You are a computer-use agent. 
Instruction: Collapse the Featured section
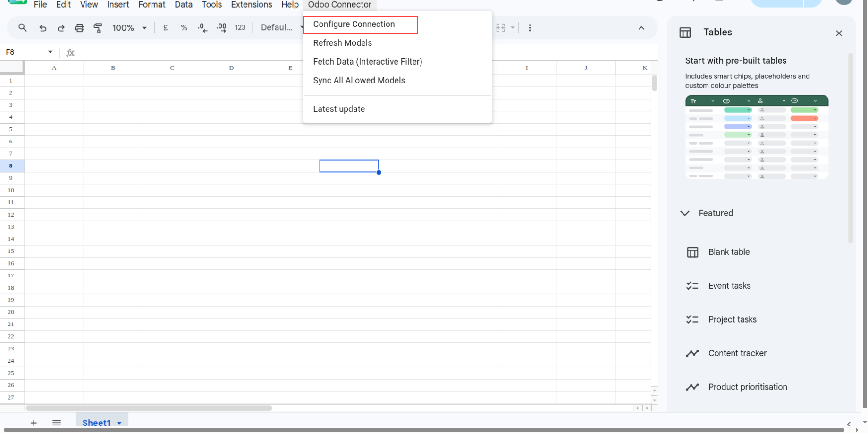(684, 213)
